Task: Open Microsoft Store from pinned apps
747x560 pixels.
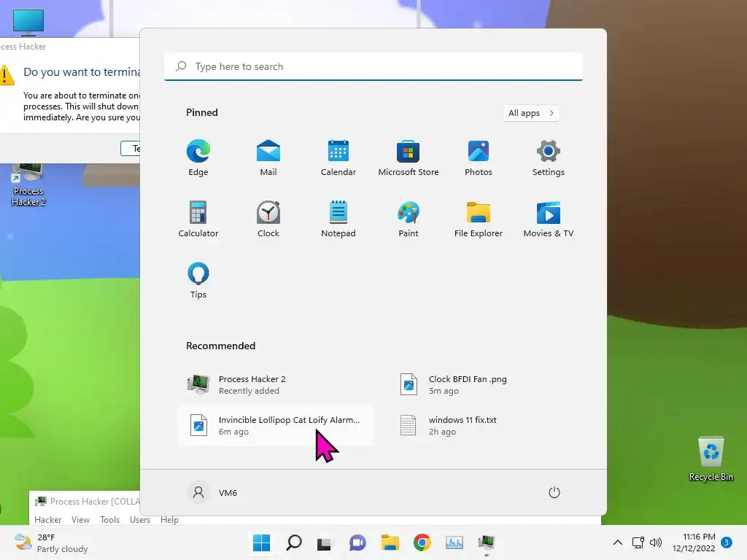Action: click(x=409, y=158)
